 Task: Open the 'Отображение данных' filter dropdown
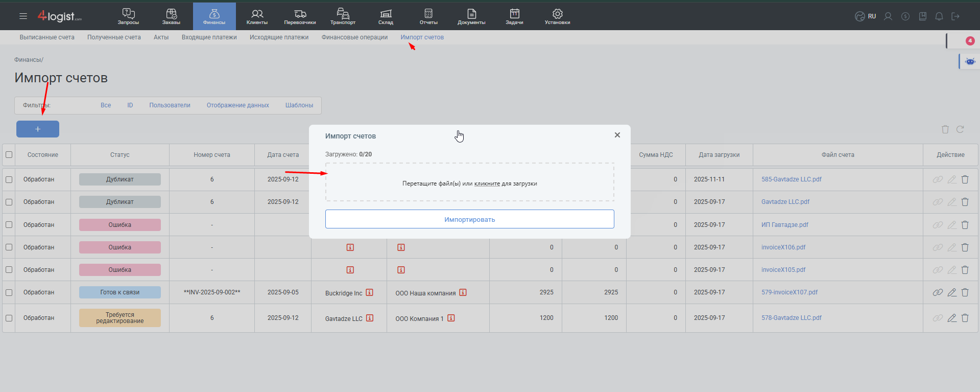(x=237, y=105)
